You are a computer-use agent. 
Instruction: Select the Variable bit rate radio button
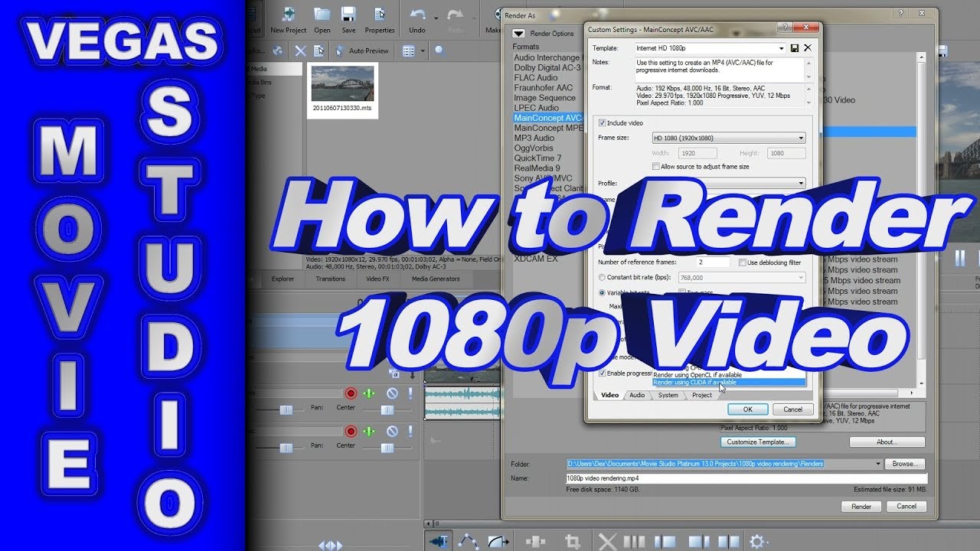click(x=602, y=292)
